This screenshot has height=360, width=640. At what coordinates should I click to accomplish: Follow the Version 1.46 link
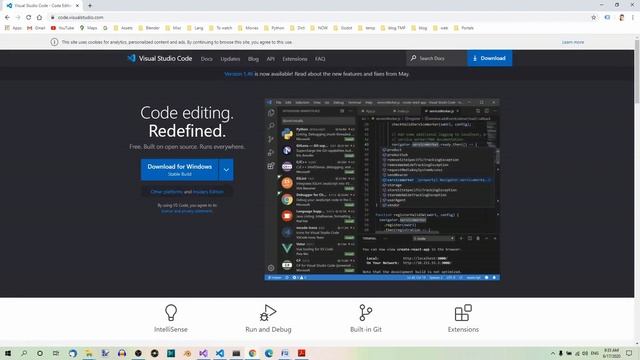pos(239,74)
